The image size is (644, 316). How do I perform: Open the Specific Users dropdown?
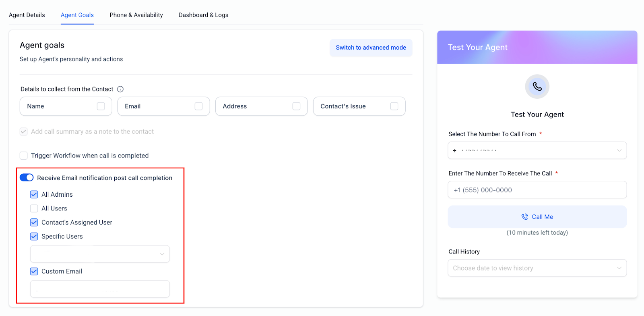tap(100, 254)
